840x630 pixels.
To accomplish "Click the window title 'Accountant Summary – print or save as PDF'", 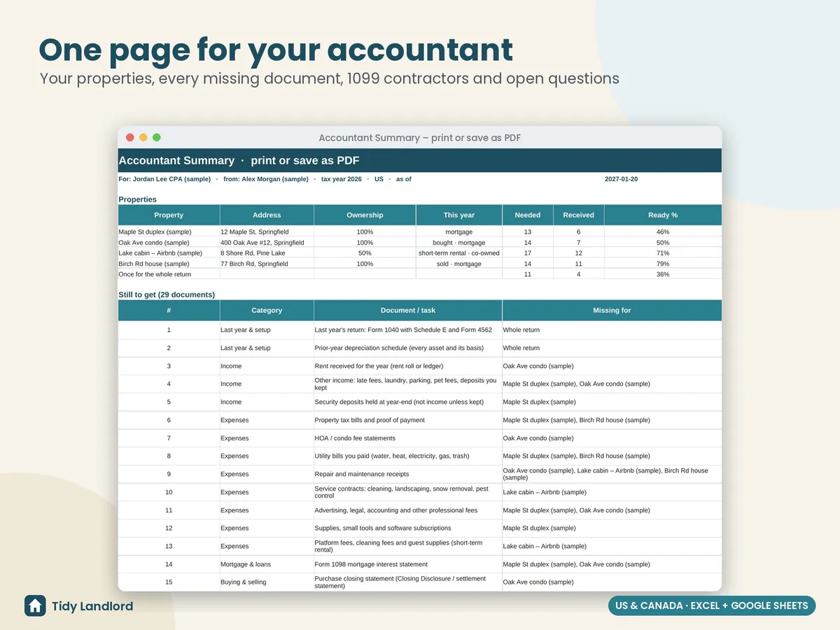I will pyautogui.click(x=420, y=138).
